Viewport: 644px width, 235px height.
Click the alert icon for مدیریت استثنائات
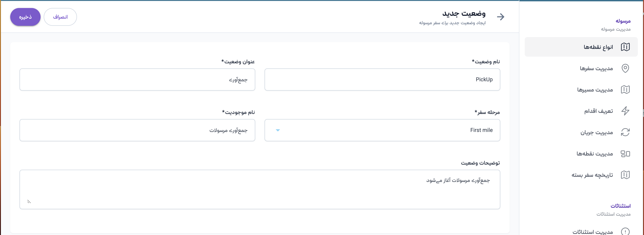coord(625,231)
